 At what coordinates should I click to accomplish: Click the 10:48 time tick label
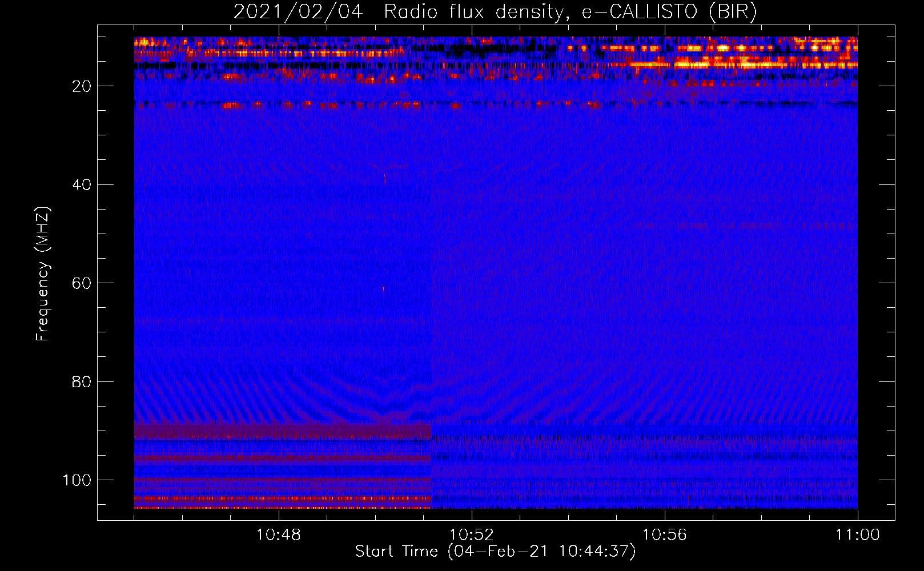(278, 535)
